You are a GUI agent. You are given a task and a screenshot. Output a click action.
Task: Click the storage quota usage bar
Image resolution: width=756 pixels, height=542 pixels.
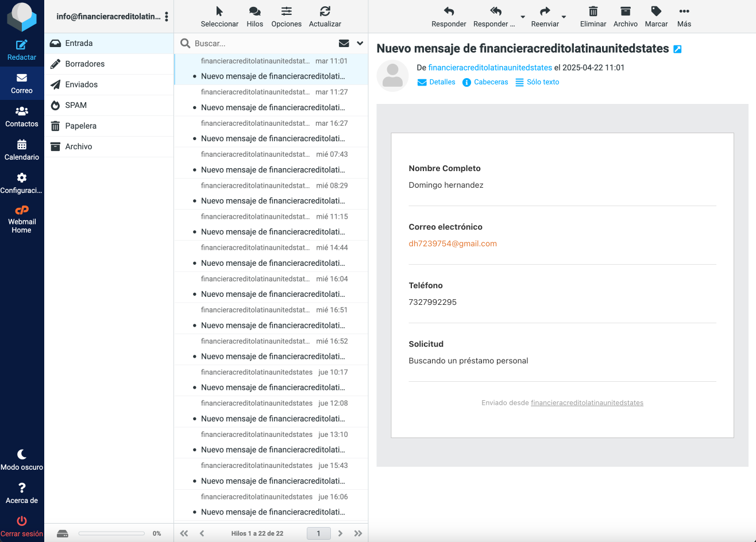[111, 533]
